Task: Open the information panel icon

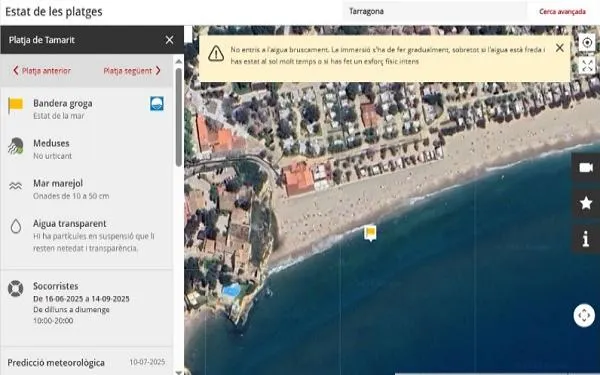Action: pos(586,239)
